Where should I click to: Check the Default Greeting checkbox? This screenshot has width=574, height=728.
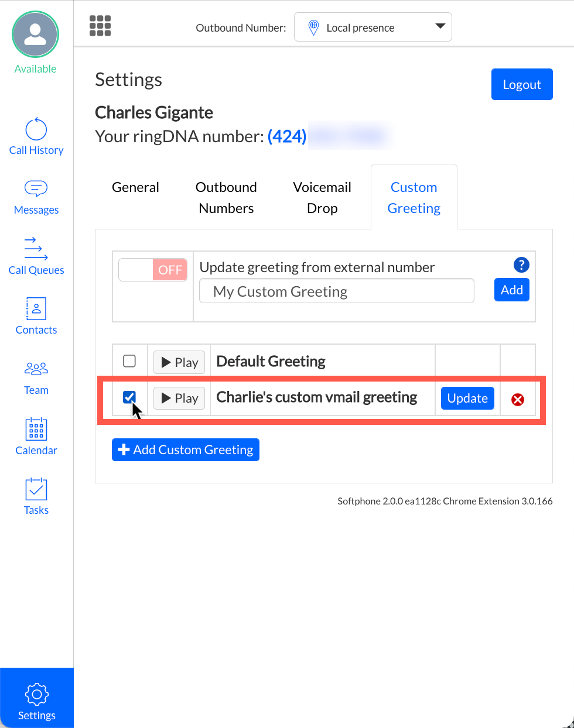tap(129, 361)
